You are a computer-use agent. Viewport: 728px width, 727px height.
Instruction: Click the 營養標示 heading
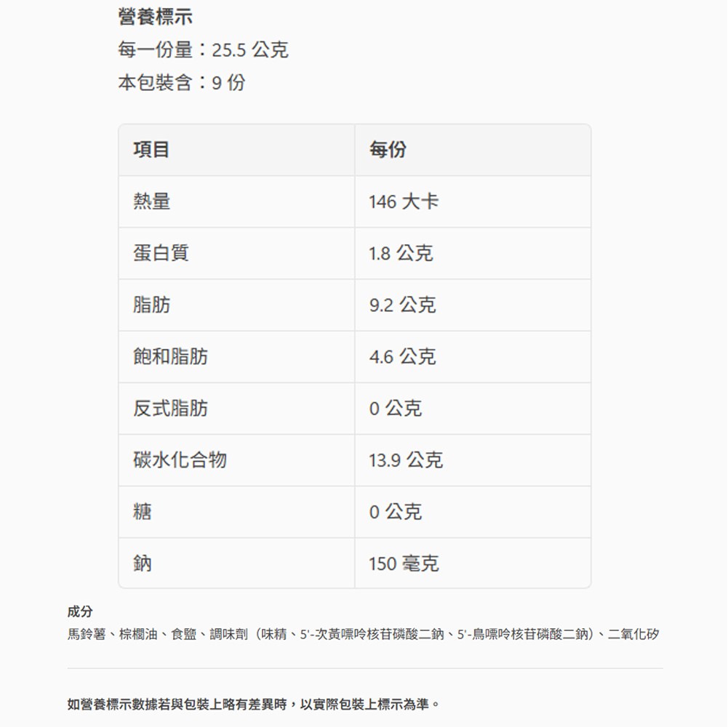(x=155, y=17)
